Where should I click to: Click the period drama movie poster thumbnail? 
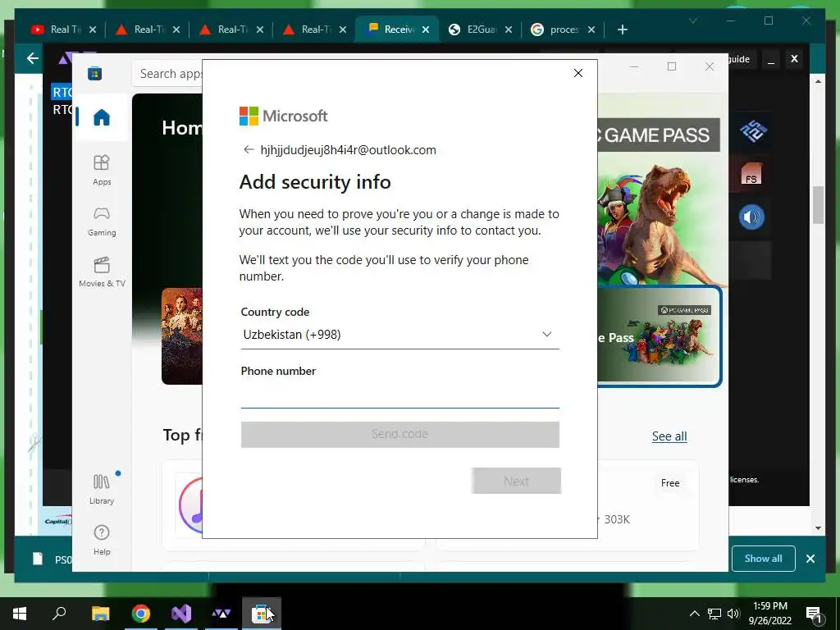(181, 336)
